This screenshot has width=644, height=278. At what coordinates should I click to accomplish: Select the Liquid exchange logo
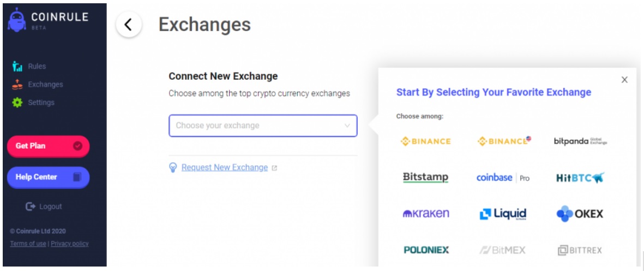[503, 214]
